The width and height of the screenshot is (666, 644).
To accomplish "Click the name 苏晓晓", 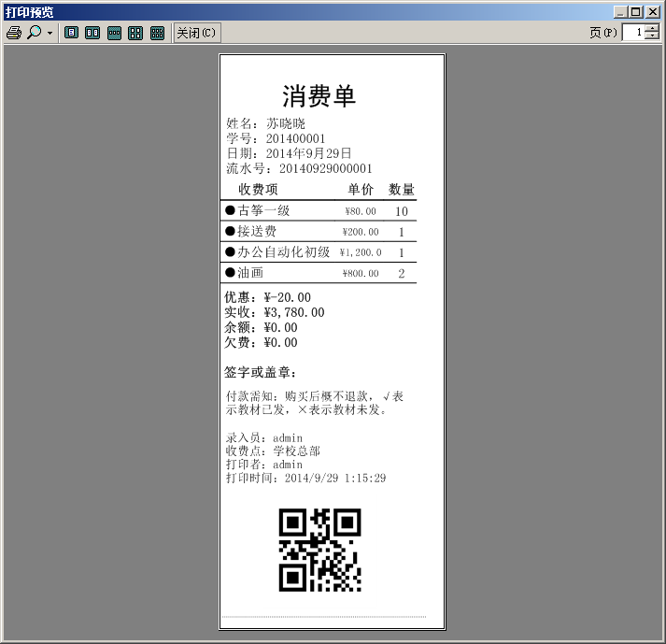I will [286, 123].
